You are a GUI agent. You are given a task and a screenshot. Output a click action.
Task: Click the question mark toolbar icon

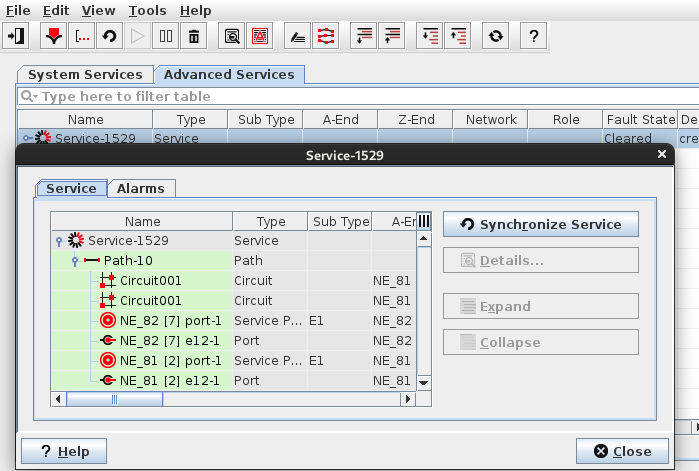[534, 36]
